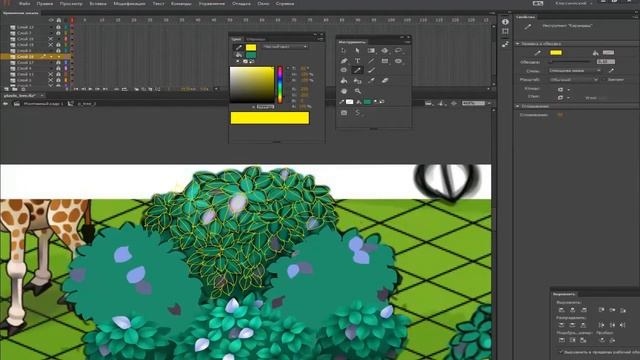Select the Subselection tool
This screenshot has width=640, height=360.
tap(357, 51)
